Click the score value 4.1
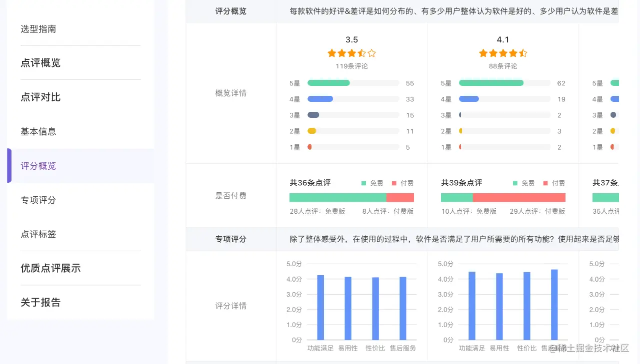This screenshot has width=640, height=364. click(503, 40)
